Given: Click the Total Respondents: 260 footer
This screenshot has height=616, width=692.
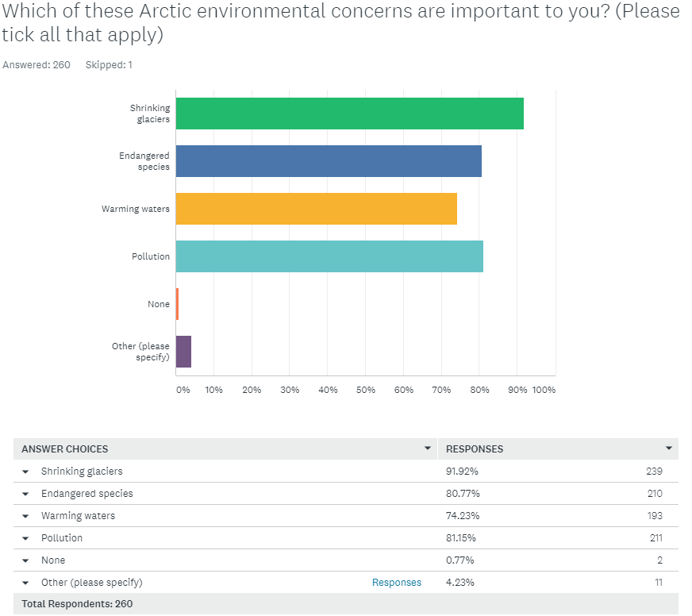Looking at the screenshot, I should point(78,604).
